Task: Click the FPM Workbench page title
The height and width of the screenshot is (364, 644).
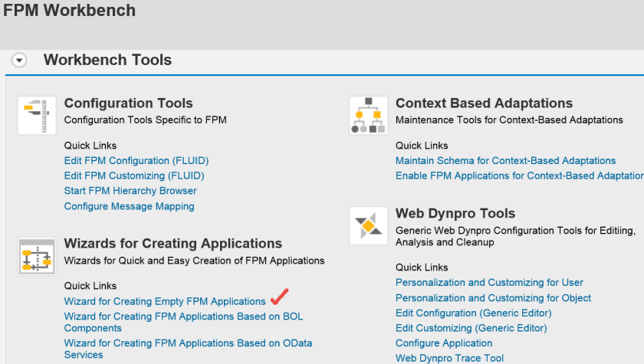Action: 69,10
